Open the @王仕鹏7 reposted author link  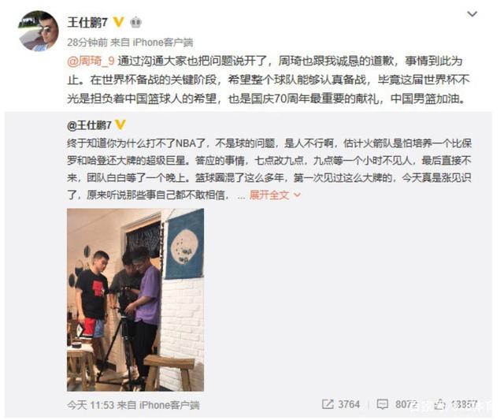(89, 125)
